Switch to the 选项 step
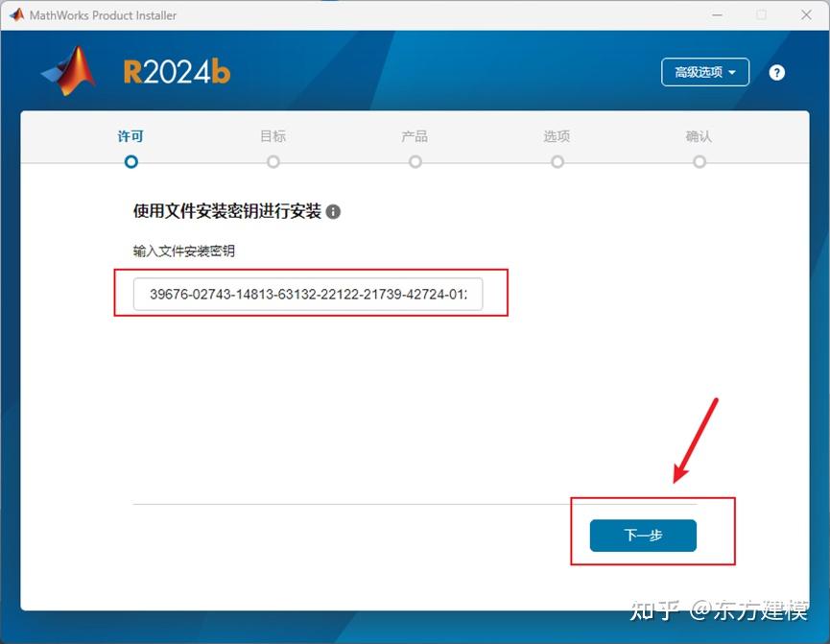830x644 pixels. click(x=557, y=137)
